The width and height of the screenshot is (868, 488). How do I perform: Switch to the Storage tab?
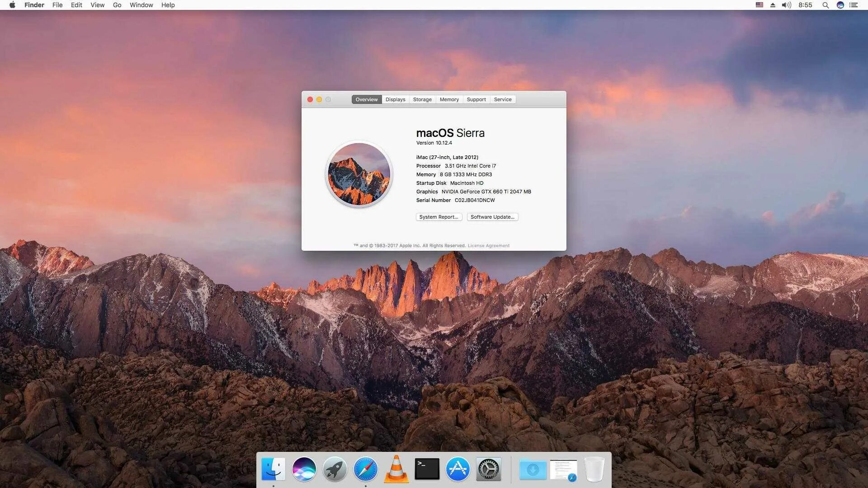(421, 99)
